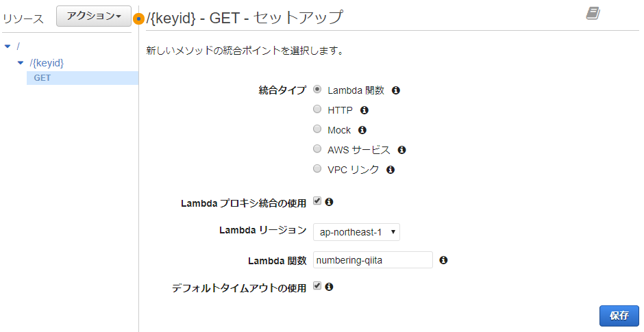Select the HTTP integration type
The width and height of the screenshot is (644, 332).
pos(317,109)
